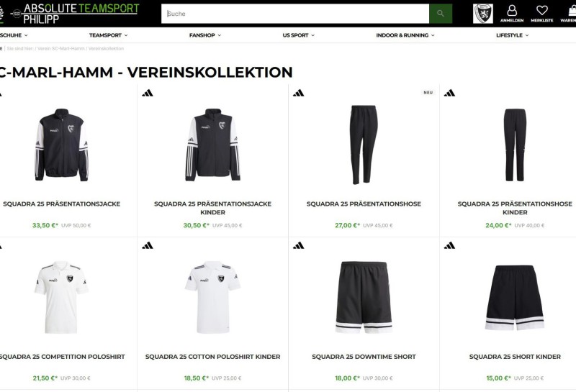Open the Merkliste heart icon
Viewport: 576px width, 392px height.
(x=542, y=14)
